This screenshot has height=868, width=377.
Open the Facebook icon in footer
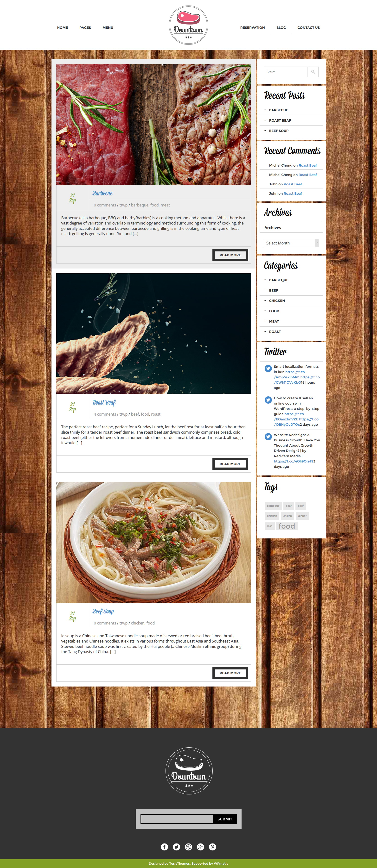pos(164,847)
